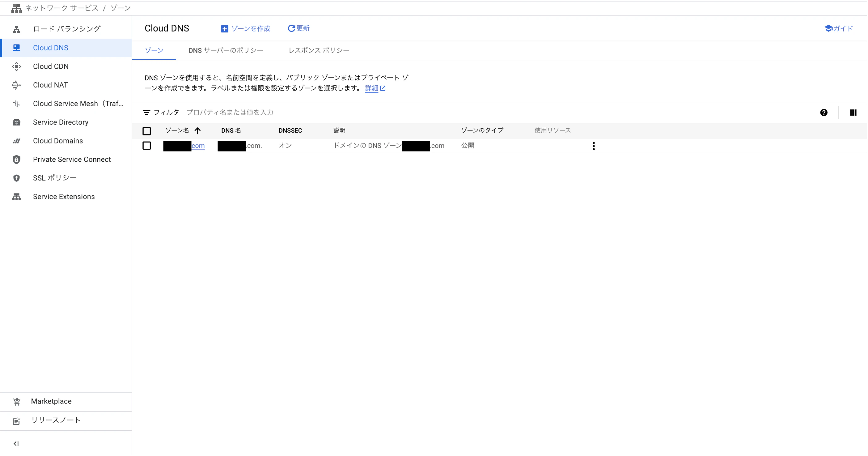Switch to the DNS サーバーのポリシー tab

click(x=226, y=51)
